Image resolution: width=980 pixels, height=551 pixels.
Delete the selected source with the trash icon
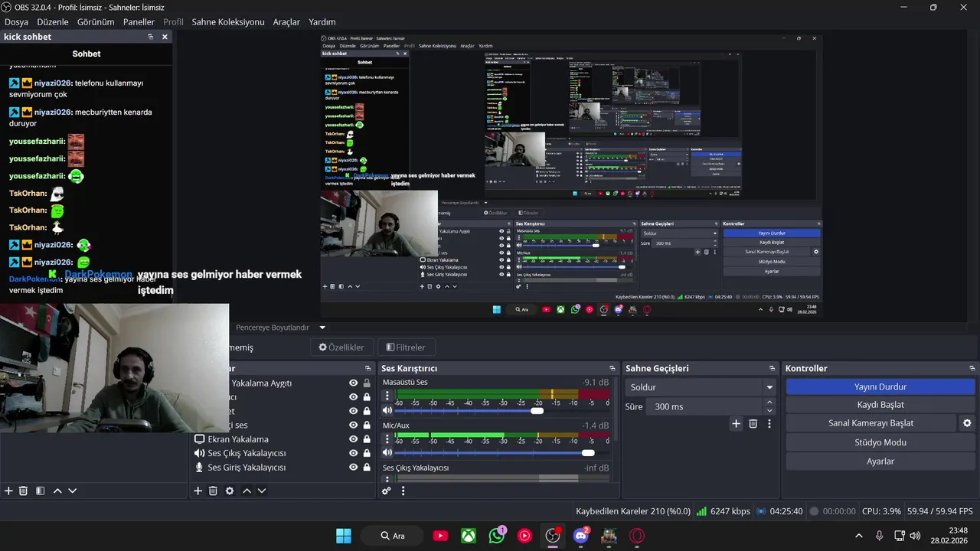[x=213, y=491]
